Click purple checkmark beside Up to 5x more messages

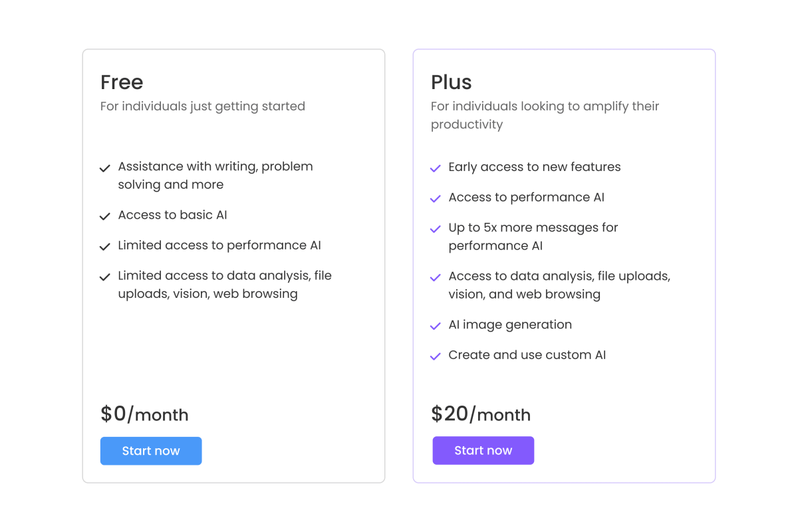pos(436,229)
